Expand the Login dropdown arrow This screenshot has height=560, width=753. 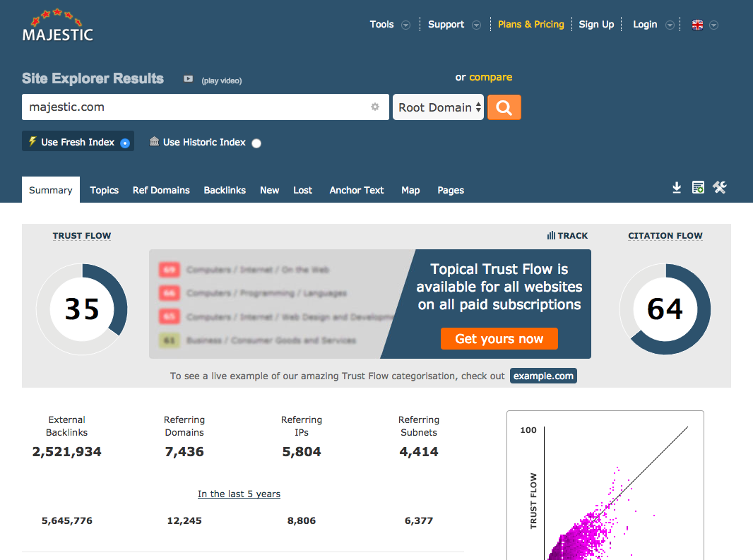click(670, 25)
